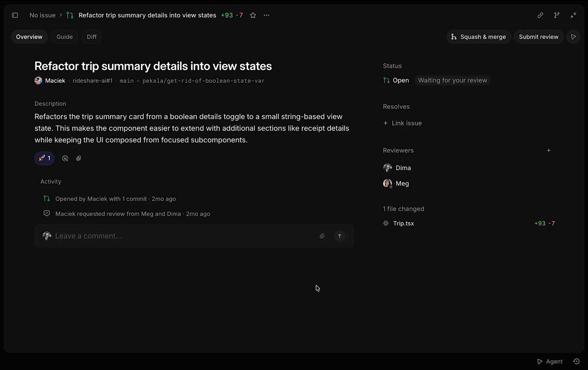Screen dimensions: 588x370
Task: Switch to the Diff tab
Action: tap(91, 36)
